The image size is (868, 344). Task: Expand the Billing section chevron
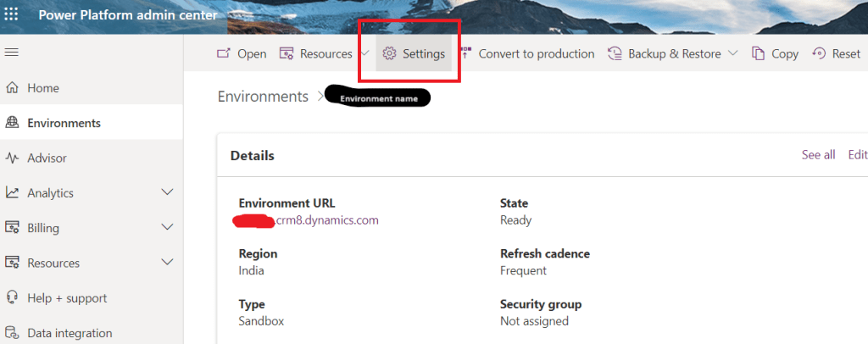pos(167,228)
